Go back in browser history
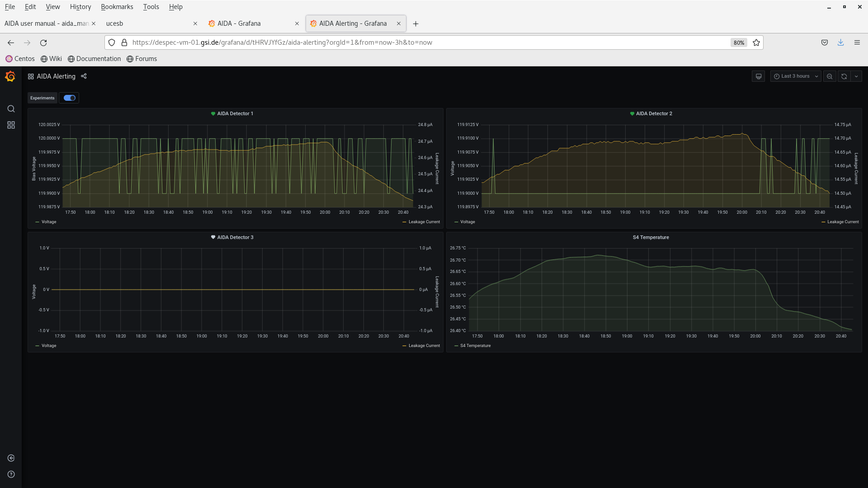868x488 pixels. (x=11, y=42)
